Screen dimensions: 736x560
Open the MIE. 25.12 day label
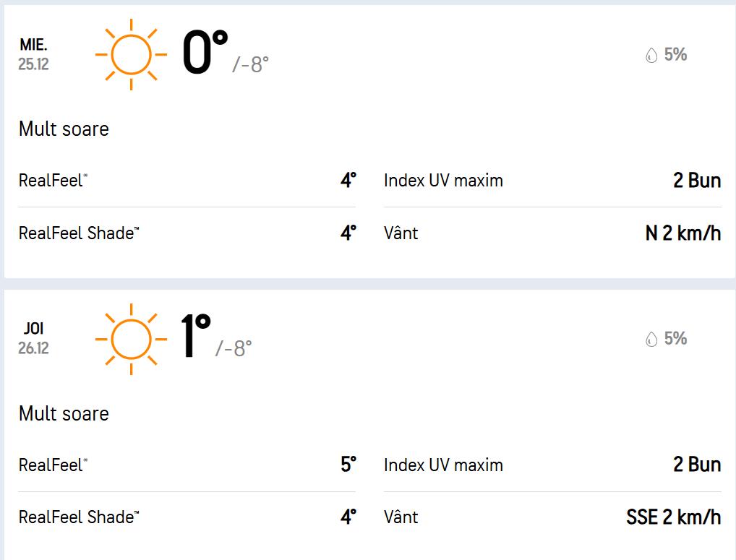(33, 55)
